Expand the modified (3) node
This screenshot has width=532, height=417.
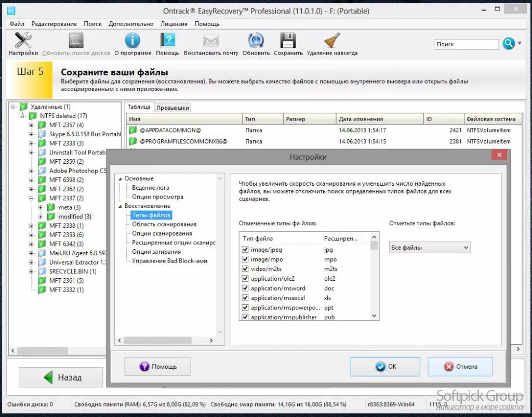click(x=41, y=216)
